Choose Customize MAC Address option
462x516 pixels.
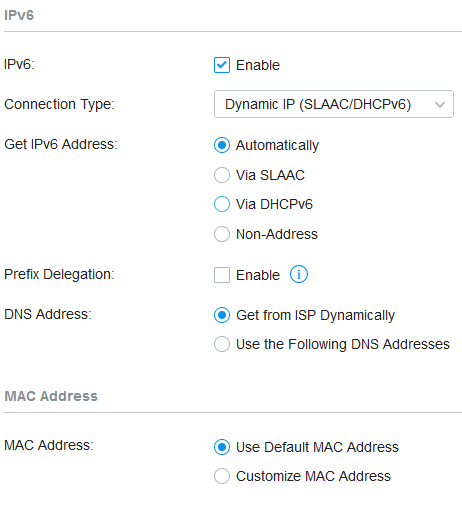(x=222, y=476)
